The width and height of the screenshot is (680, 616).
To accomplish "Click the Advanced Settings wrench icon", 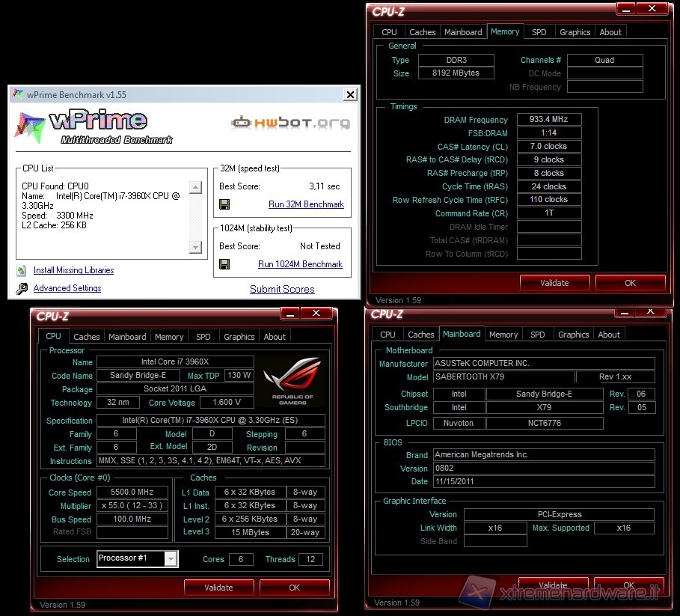I will click(21, 288).
